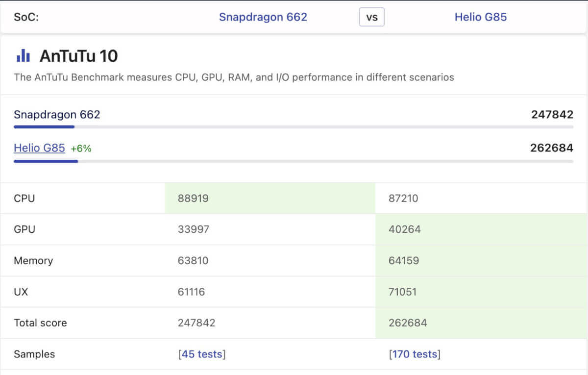Viewport: 588px width, 375px height.
Task: Click the UX row label
Action: (21, 292)
